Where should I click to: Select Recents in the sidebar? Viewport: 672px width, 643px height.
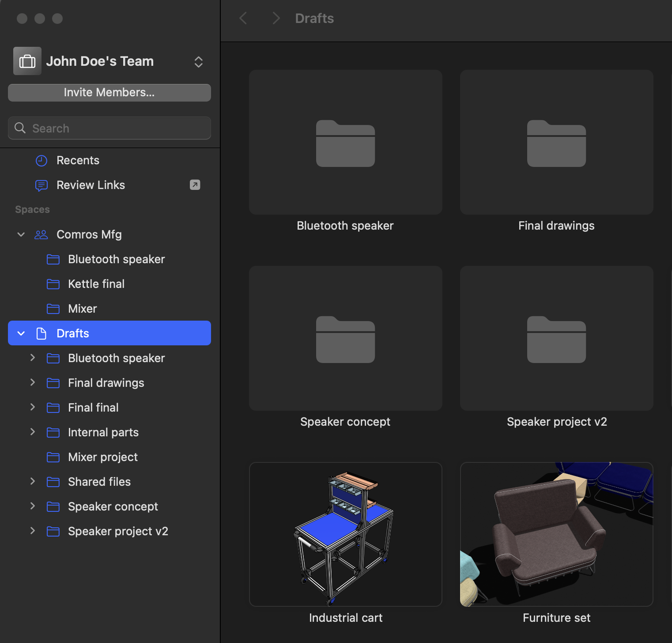pyautogui.click(x=78, y=160)
